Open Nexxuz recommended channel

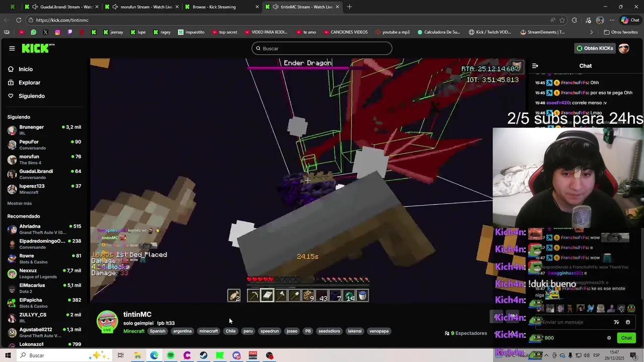pyautogui.click(x=44, y=274)
